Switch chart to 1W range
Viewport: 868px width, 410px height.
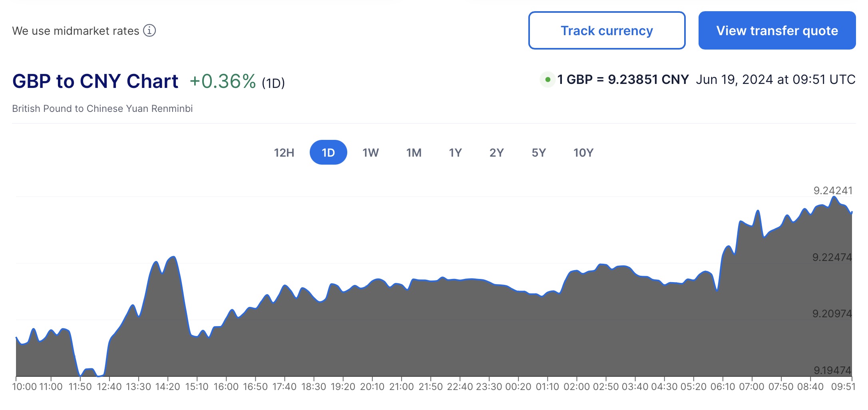tap(370, 153)
